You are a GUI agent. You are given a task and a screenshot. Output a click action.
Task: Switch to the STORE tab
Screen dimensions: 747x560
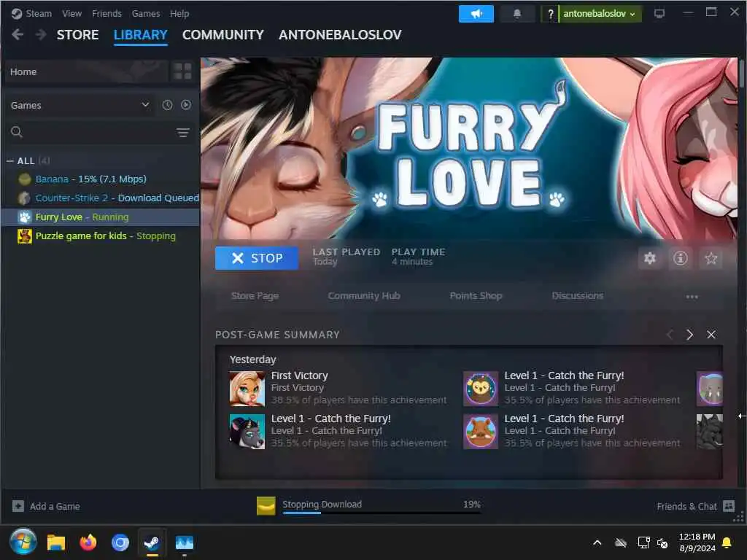pyautogui.click(x=77, y=35)
